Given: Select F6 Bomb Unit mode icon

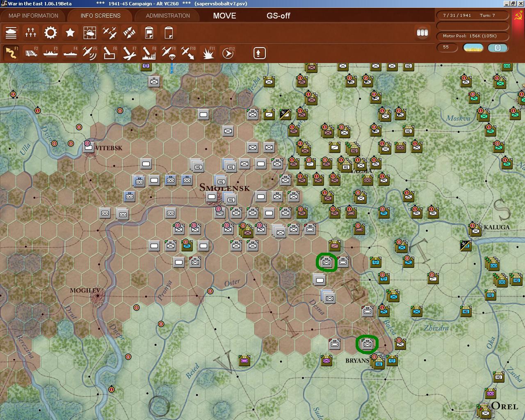Looking at the screenshot, I should point(110,53).
